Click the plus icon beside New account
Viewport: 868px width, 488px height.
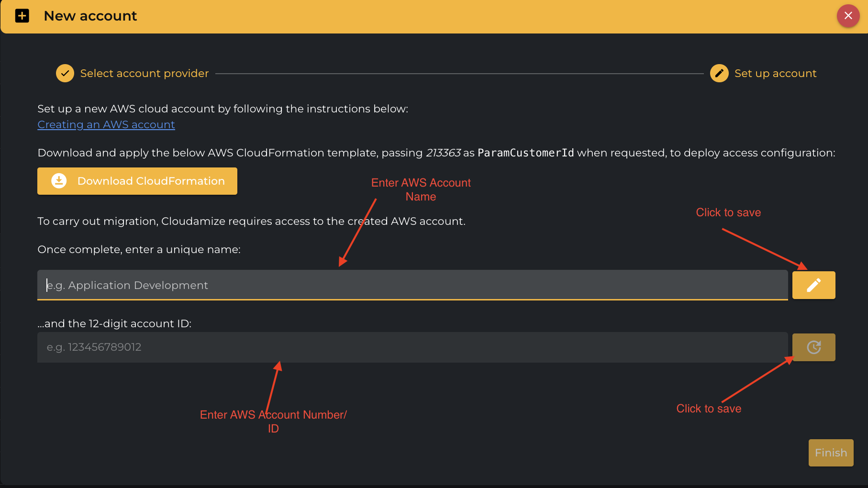(22, 16)
